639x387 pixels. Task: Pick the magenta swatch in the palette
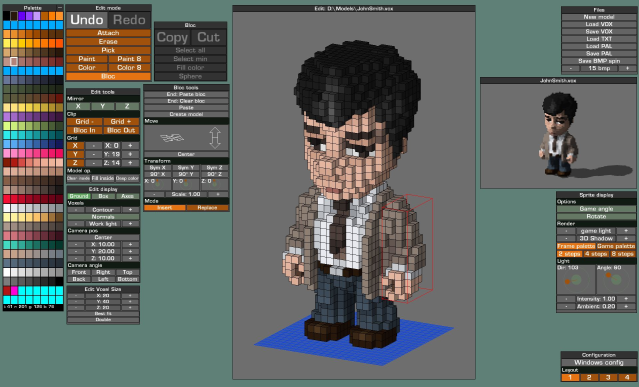coord(15,290)
